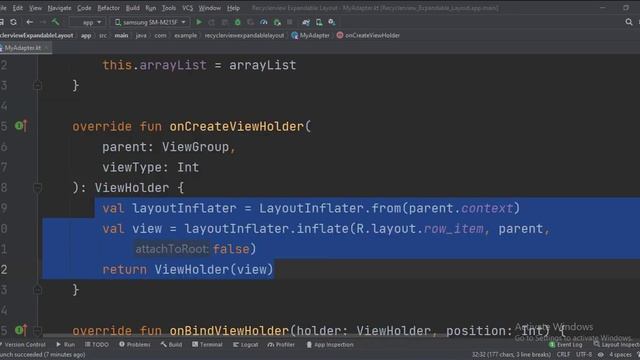
Task: Open the Window menu
Action: click(x=209, y=8)
